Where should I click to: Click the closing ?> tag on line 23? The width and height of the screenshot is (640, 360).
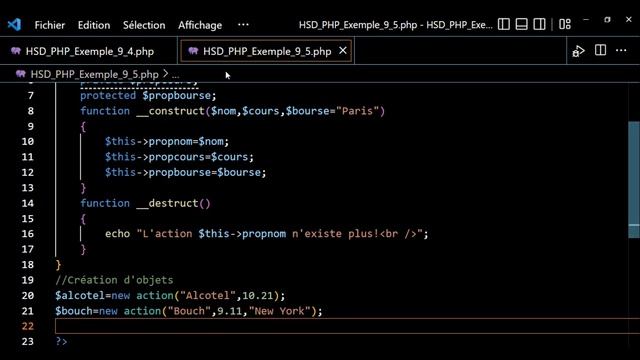pyautogui.click(x=61, y=341)
